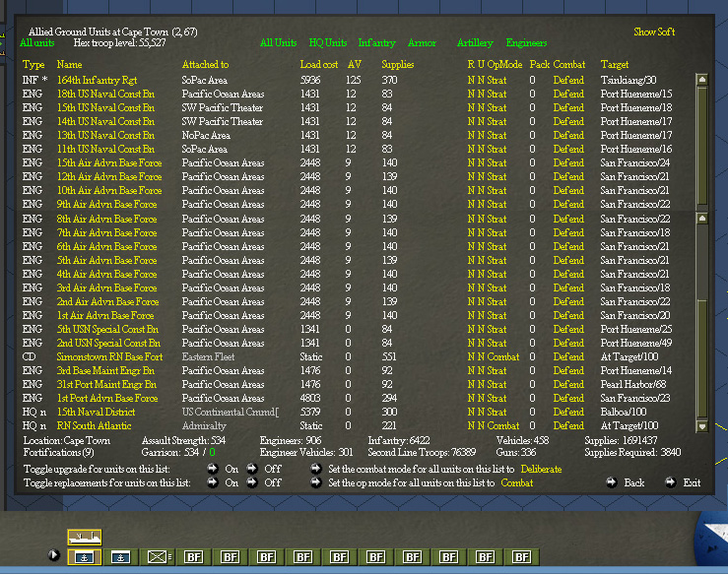Toggle upgrade flag for 15th Naval District
Image resolution: width=728 pixels, height=575 pixels.
[481, 413]
